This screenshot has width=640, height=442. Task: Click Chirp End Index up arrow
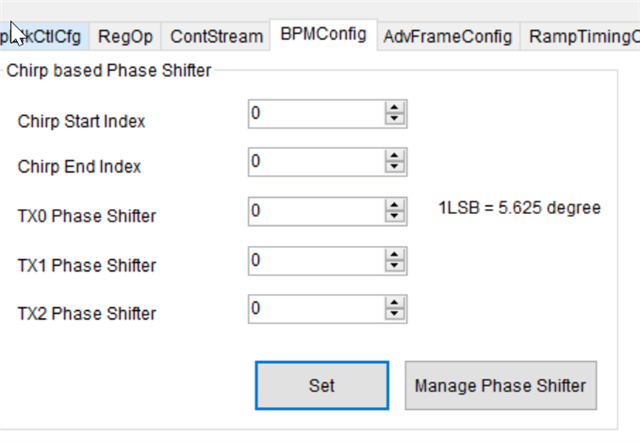point(395,155)
